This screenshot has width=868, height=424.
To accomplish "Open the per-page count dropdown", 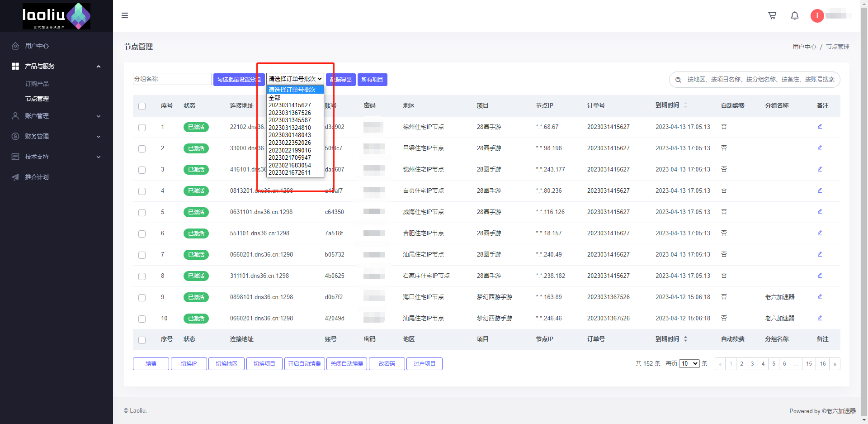I will 689,364.
